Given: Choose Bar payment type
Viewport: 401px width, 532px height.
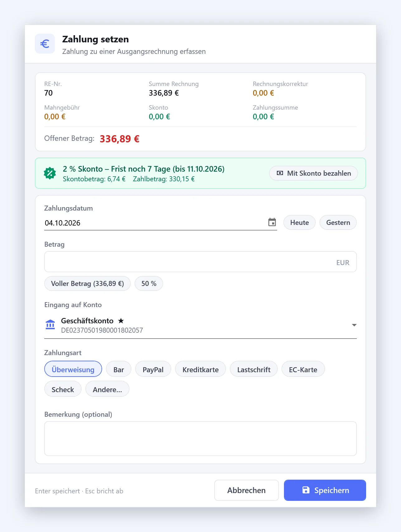Looking at the screenshot, I should [119, 369].
